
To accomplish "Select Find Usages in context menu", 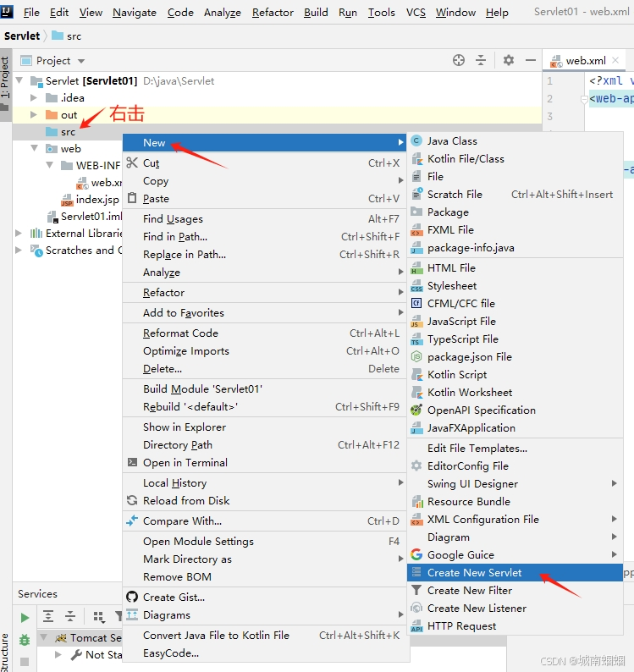I will (x=264, y=219).
